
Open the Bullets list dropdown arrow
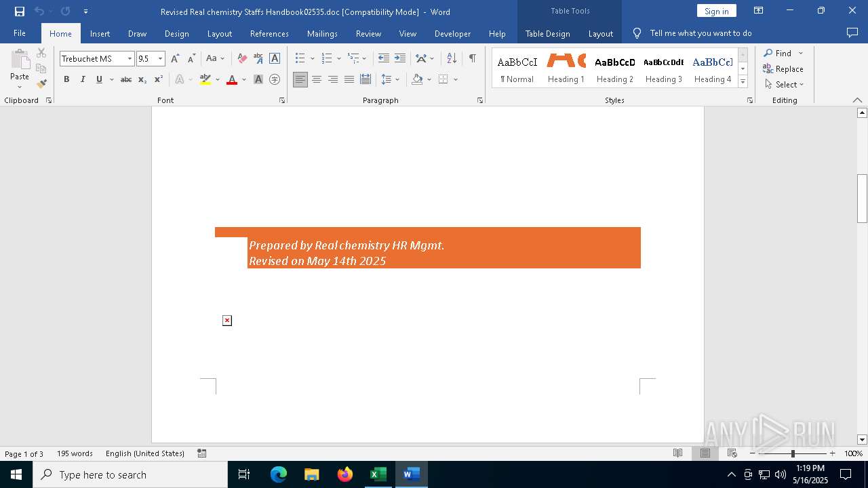[x=312, y=59]
